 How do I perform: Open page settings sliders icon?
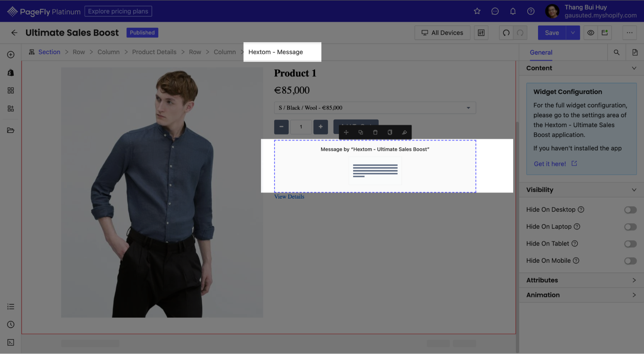point(481,33)
